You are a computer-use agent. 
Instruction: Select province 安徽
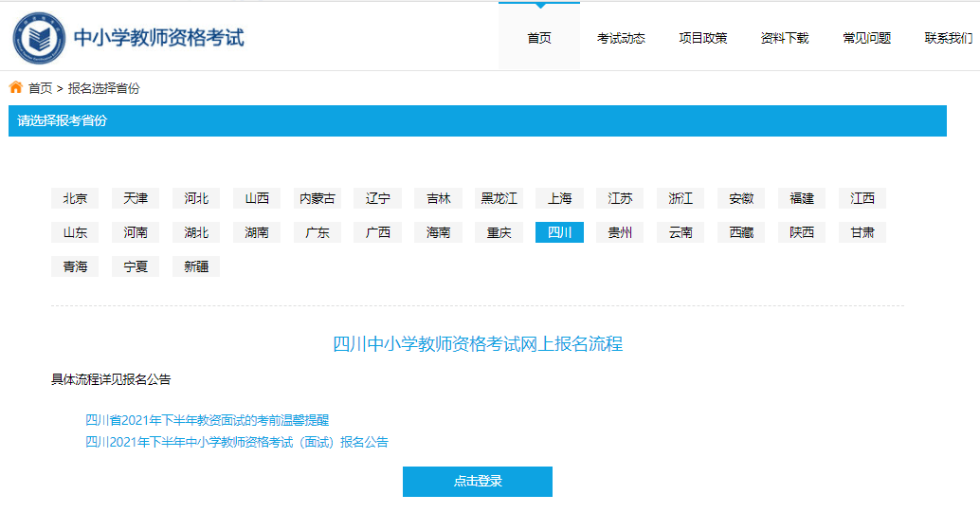[x=741, y=198]
